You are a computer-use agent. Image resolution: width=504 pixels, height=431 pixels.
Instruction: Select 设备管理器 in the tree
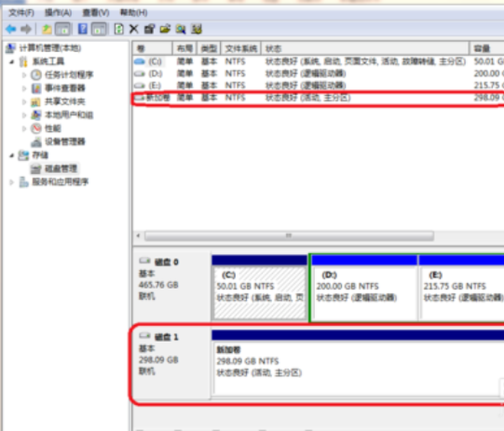[64, 142]
